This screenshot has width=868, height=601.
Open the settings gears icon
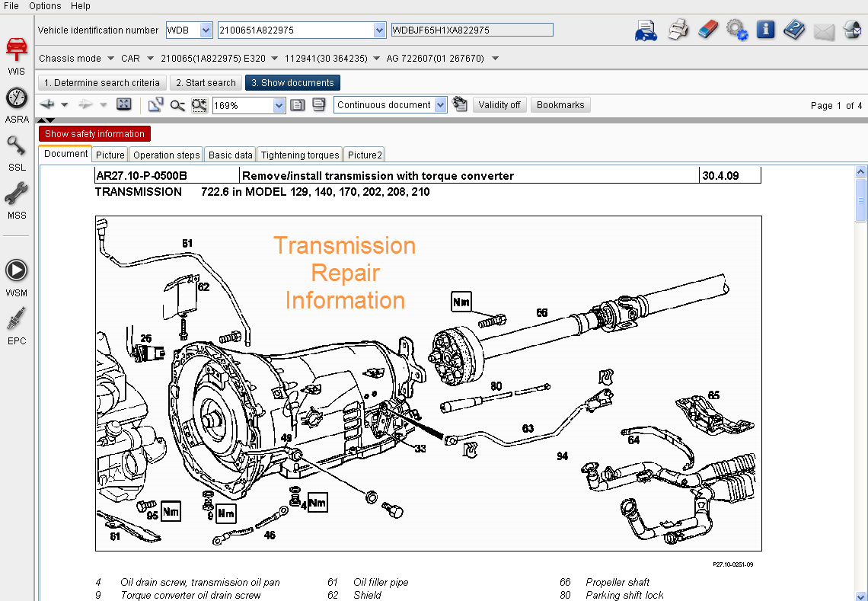pos(736,30)
